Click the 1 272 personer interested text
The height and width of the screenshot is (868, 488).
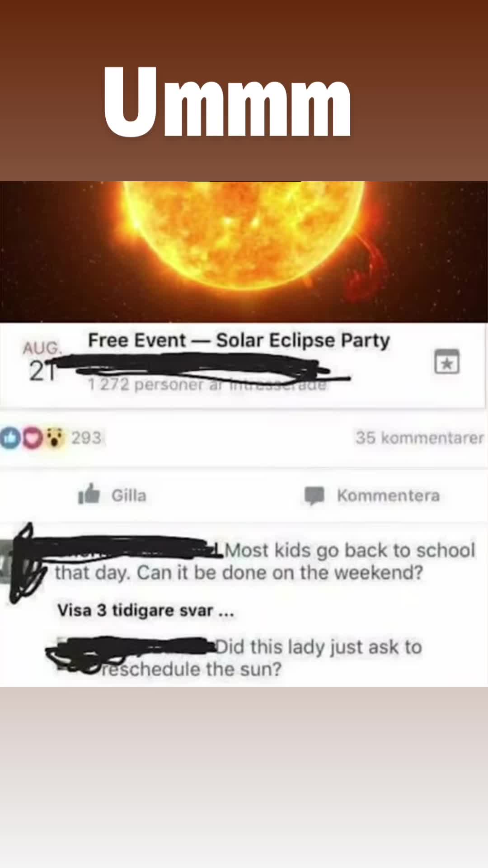(x=207, y=385)
